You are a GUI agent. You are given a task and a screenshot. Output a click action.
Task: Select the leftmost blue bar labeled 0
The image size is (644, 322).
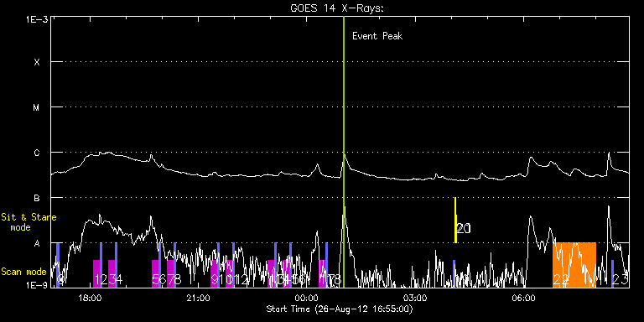click(58, 264)
